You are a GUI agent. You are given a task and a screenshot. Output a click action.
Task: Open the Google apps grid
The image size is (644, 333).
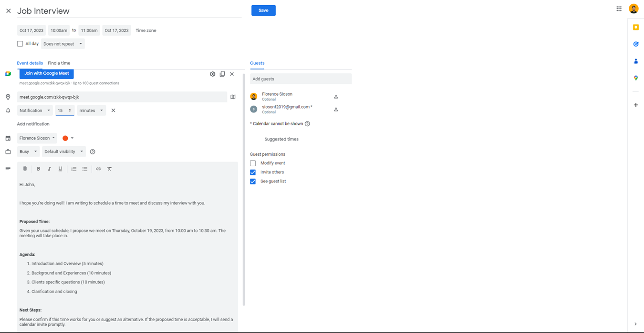click(619, 9)
